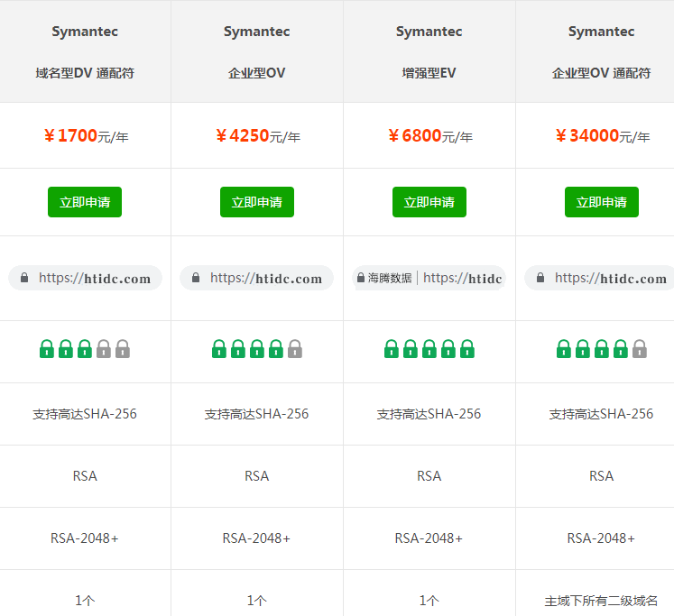
Task: Click the padlock icon in the OV 通配符 address bar
Action: point(540,279)
